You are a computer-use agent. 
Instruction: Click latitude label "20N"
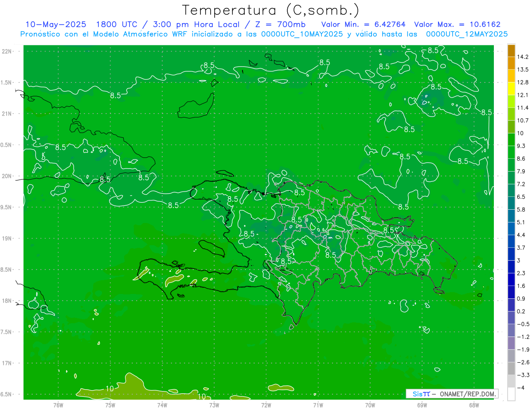pyautogui.click(x=6, y=176)
